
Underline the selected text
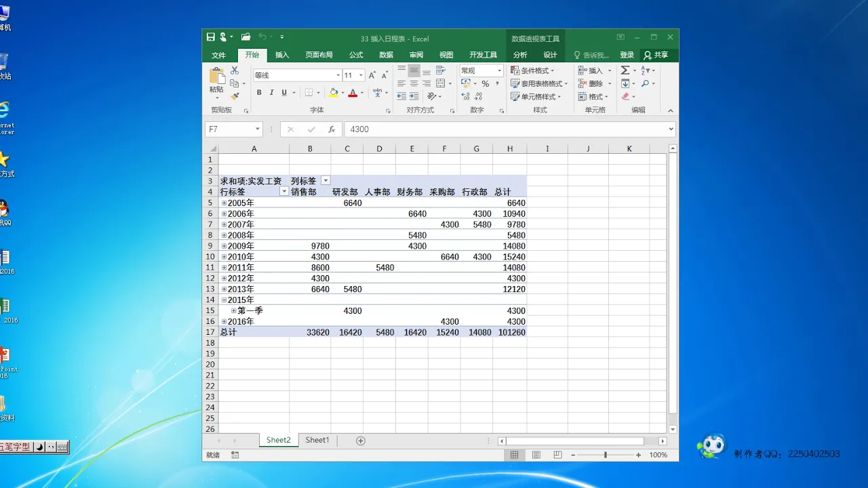[x=284, y=93]
